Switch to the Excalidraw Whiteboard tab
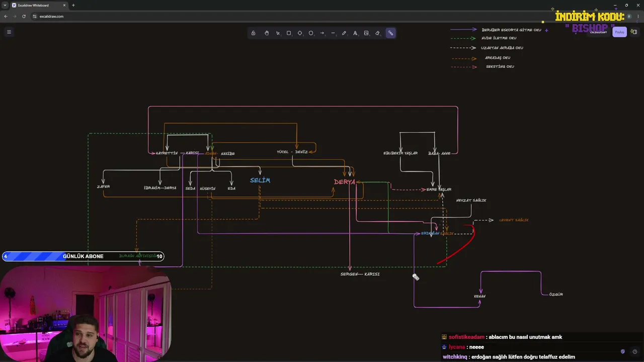The width and height of the screenshot is (644, 362). [39, 5]
